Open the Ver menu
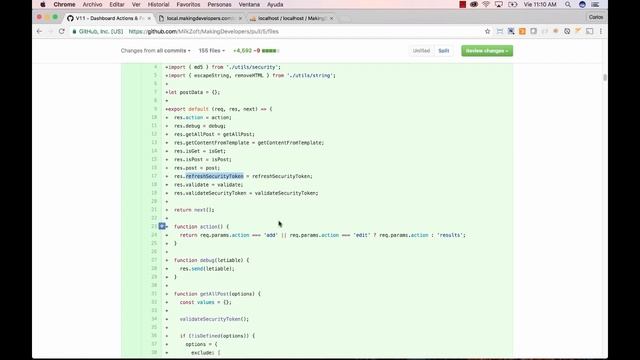 click(136, 4)
